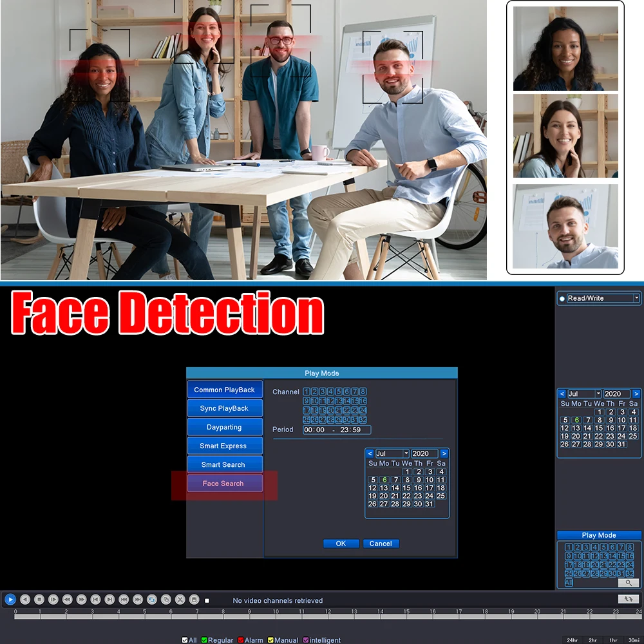Toggle the repeat loop icon
This screenshot has width=644, height=644.
pos(152,600)
